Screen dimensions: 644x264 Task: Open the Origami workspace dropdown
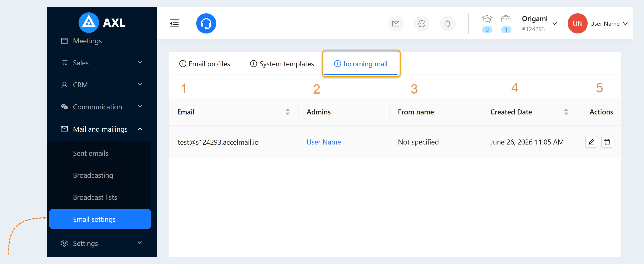(554, 23)
